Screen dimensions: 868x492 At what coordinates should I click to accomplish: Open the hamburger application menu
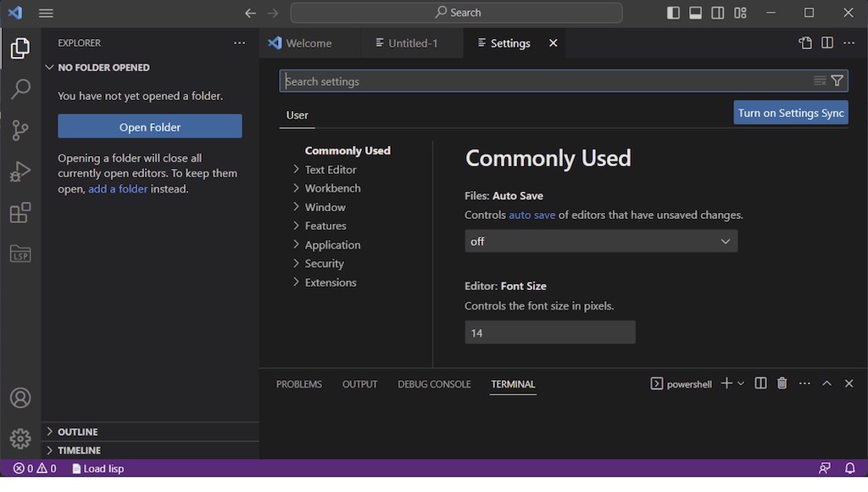point(46,13)
